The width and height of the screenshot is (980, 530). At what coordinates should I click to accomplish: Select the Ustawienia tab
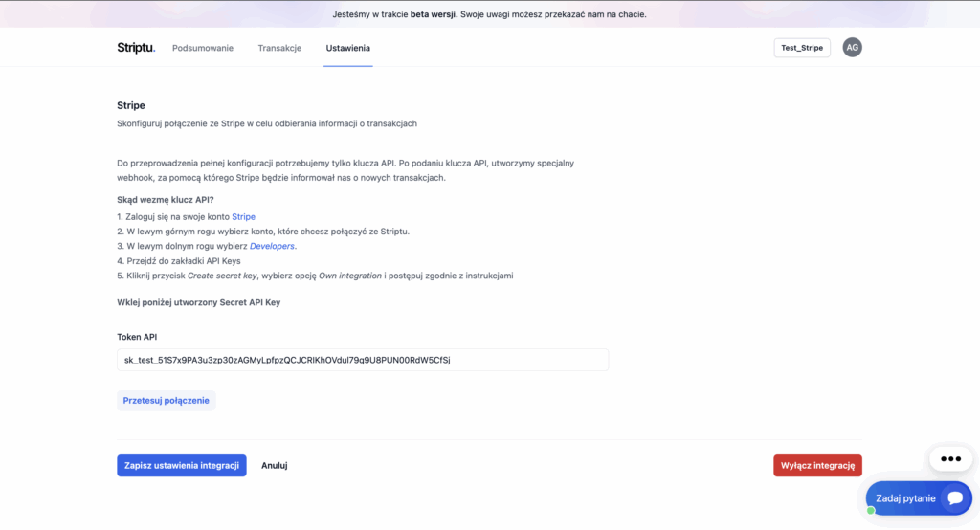point(347,48)
